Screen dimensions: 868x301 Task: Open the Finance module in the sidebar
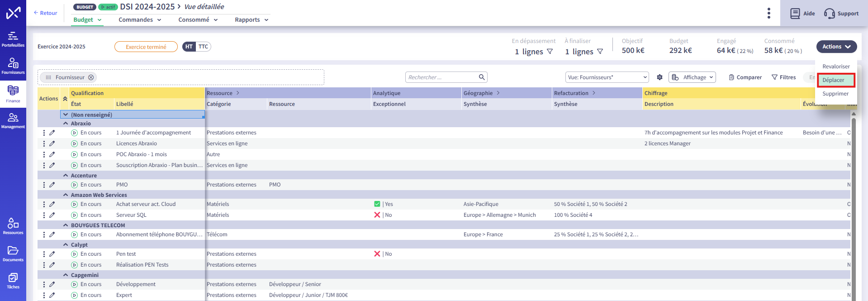point(13,94)
